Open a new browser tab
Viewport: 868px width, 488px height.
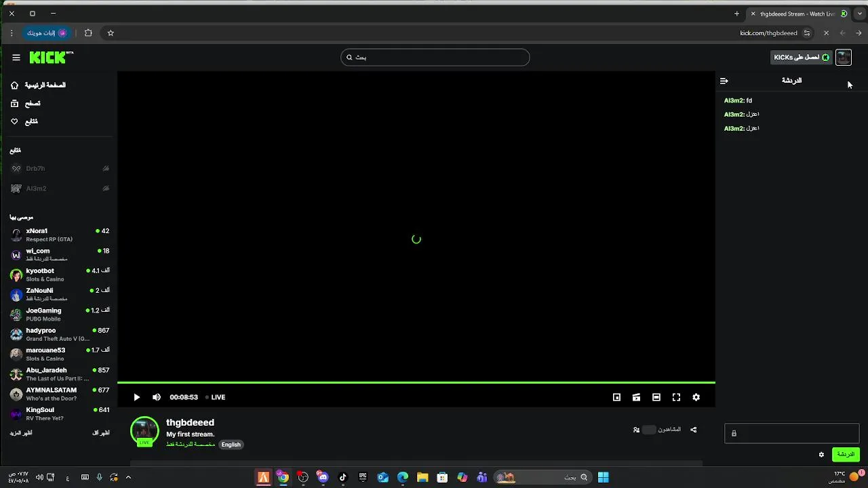point(736,14)
